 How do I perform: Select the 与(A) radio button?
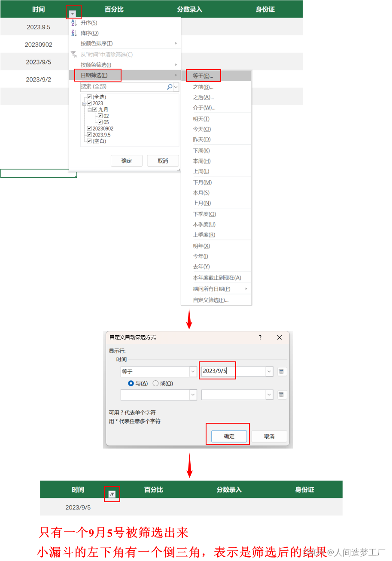click(x=131, y=384)
